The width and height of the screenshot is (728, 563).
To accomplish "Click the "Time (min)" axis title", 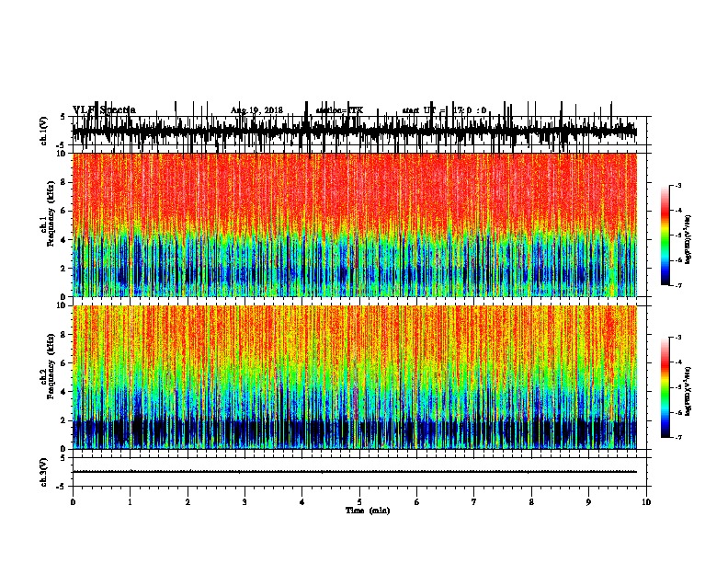I will click(x=368, y=511).
